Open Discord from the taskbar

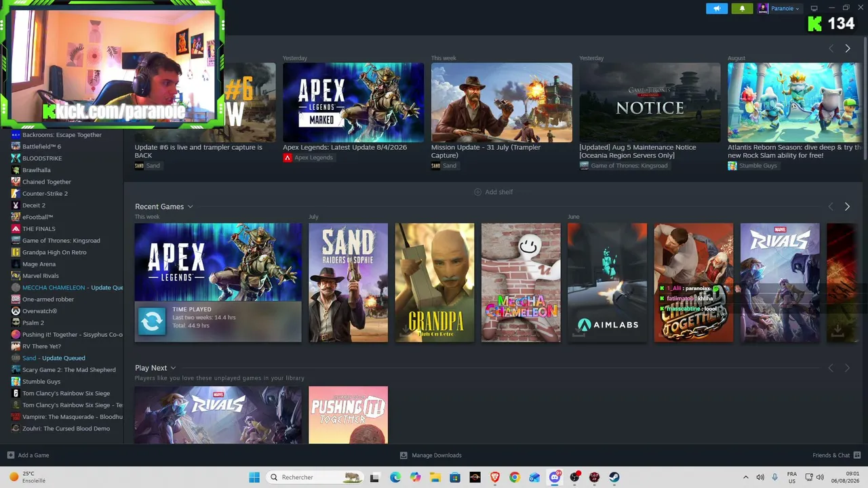pyautogui.click(x=555, y=477)
